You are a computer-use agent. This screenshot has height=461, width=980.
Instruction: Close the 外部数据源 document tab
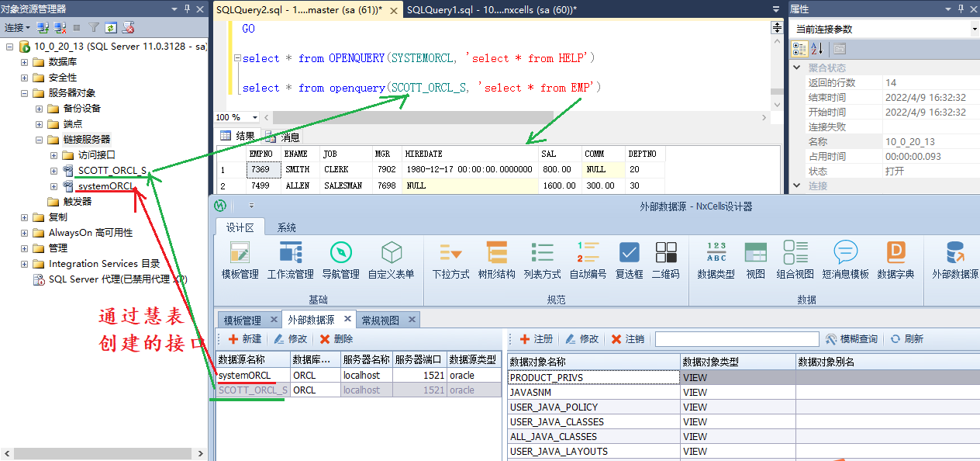[x=347, y=319]
